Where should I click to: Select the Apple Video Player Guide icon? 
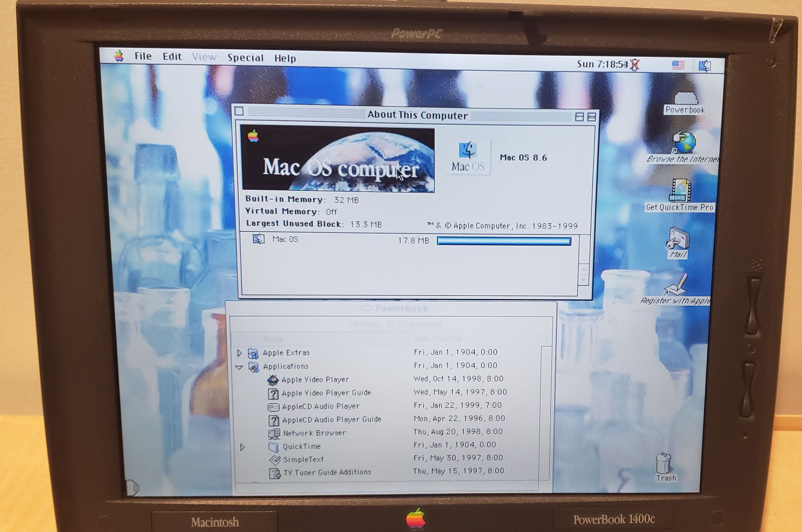(x=274, y=394)
